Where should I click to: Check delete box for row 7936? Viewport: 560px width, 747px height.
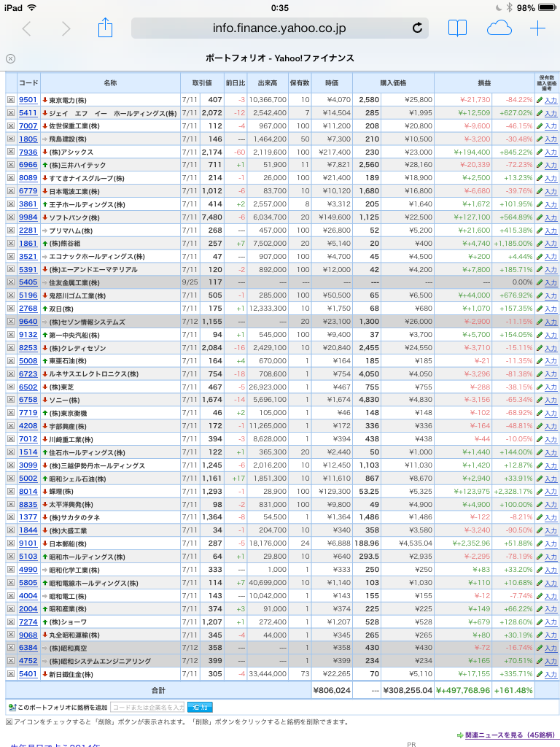point(11,152)
